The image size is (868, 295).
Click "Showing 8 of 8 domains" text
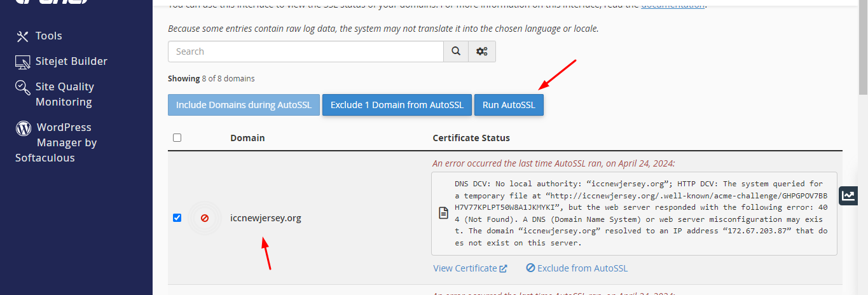click(x=211, y=79)
